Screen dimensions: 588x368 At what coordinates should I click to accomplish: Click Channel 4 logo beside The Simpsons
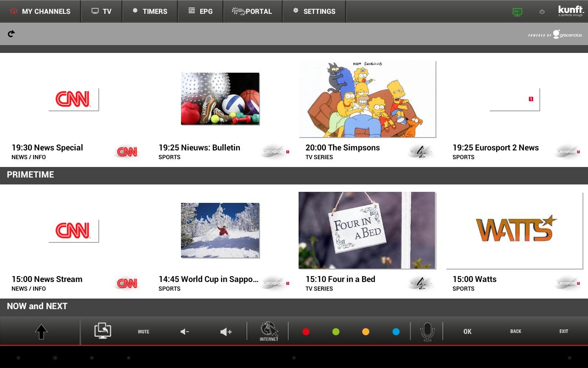421,152
